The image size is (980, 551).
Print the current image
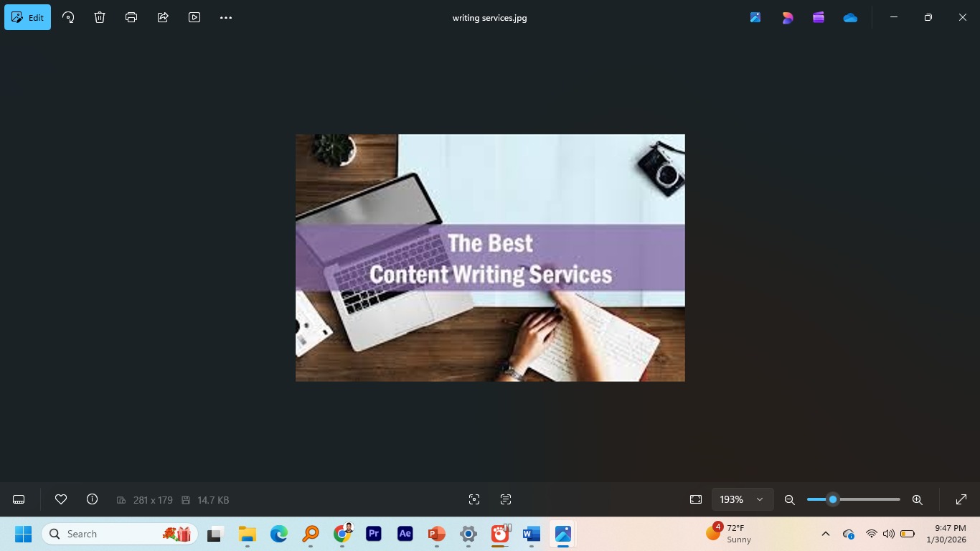(x=131, y=17)
